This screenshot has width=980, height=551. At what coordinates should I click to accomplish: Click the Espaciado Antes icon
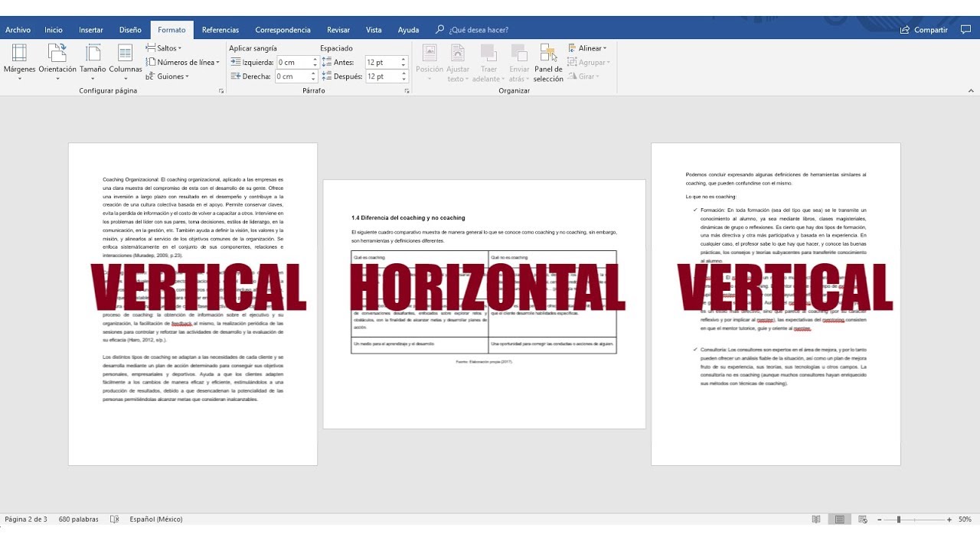coord(327,62)
